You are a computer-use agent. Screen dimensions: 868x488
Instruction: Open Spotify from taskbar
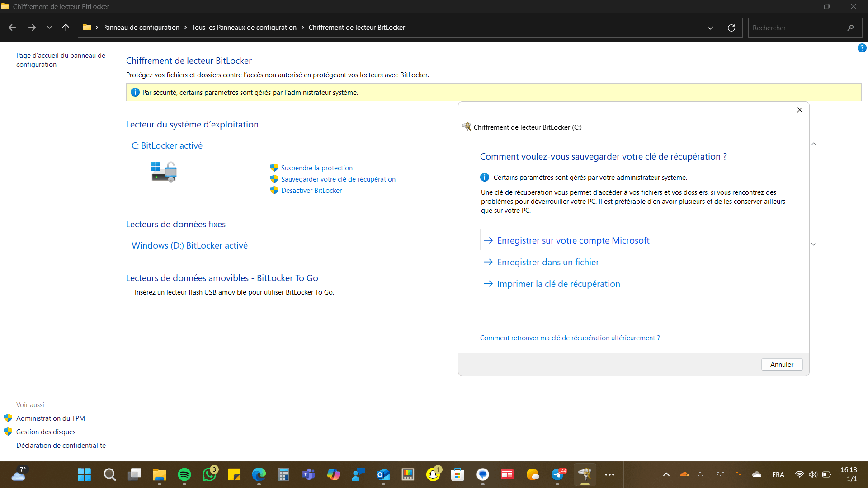(184, 474)
